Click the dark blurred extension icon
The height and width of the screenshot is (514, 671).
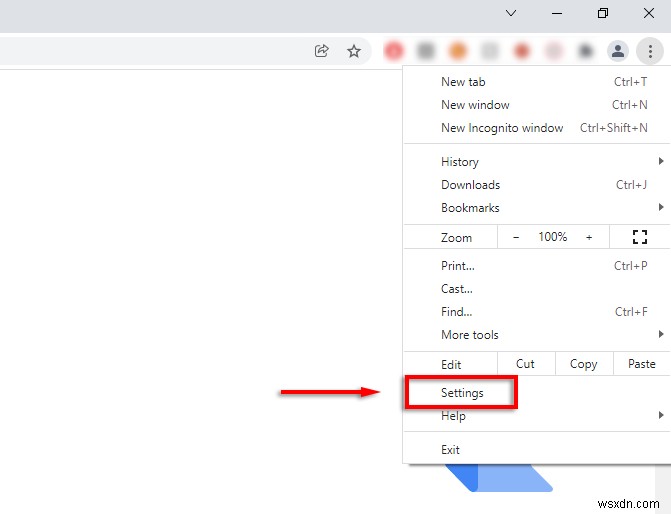(x=585, y=51)
